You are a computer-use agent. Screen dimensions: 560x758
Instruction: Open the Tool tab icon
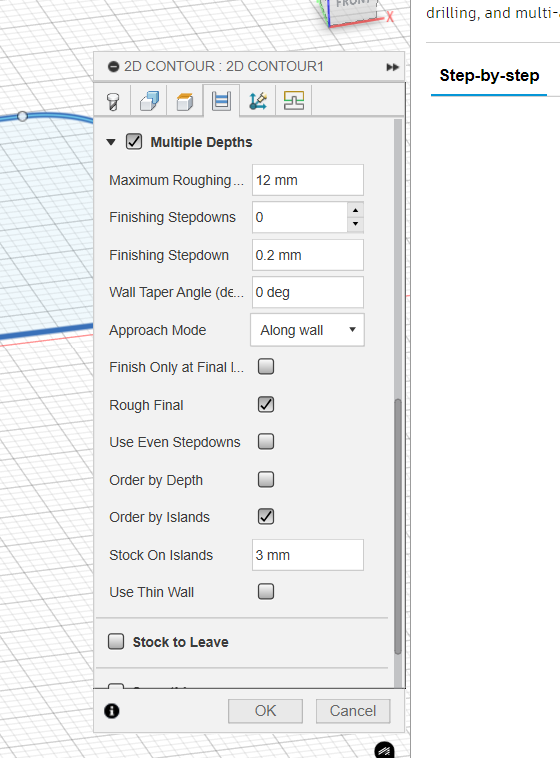pyautogui.click(x=113, y=101)
